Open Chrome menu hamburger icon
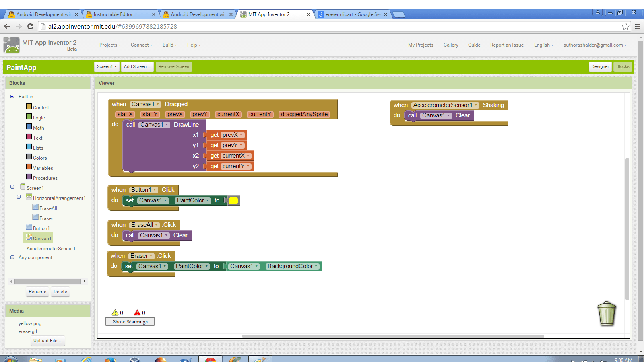The width and height of the screenshot is (644, 362). 638,26
